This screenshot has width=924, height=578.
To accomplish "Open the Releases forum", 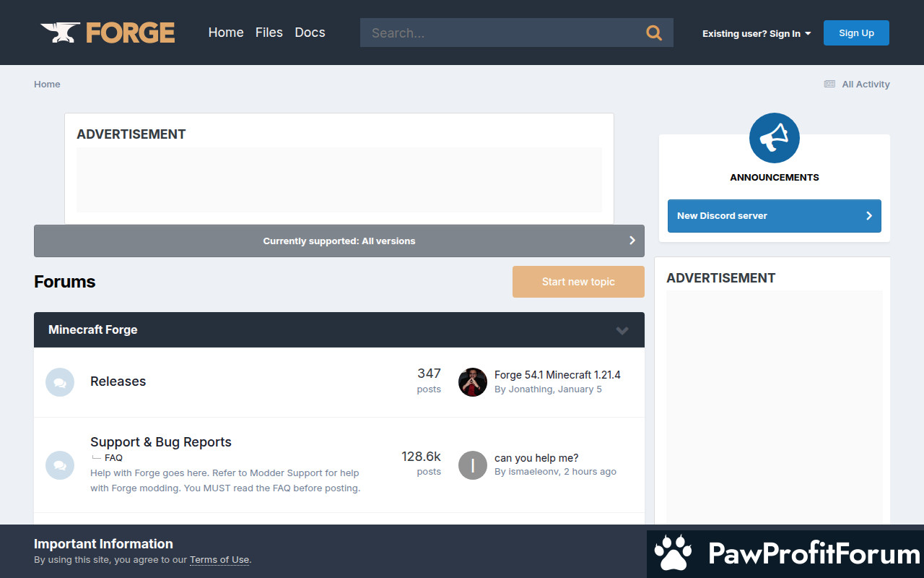I will (x=118, y=381).
